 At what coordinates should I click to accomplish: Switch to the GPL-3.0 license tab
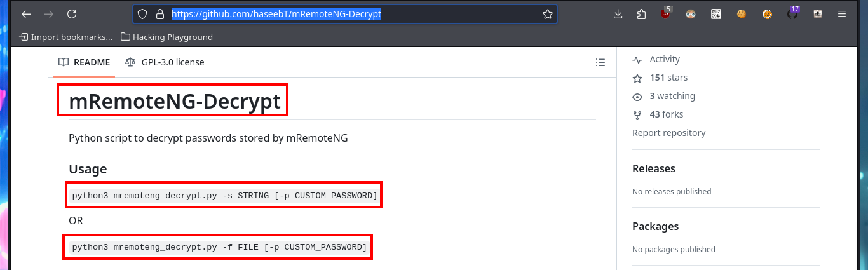pos(165,62)
